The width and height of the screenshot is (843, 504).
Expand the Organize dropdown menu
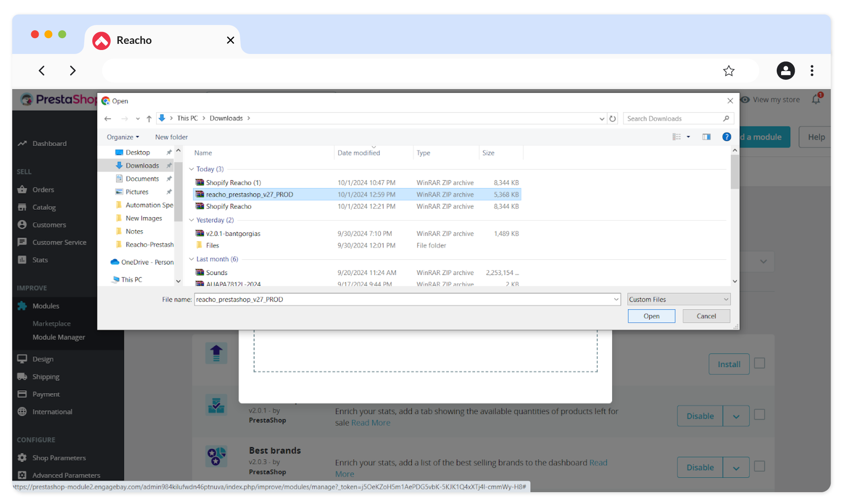[x=123, y=137]
